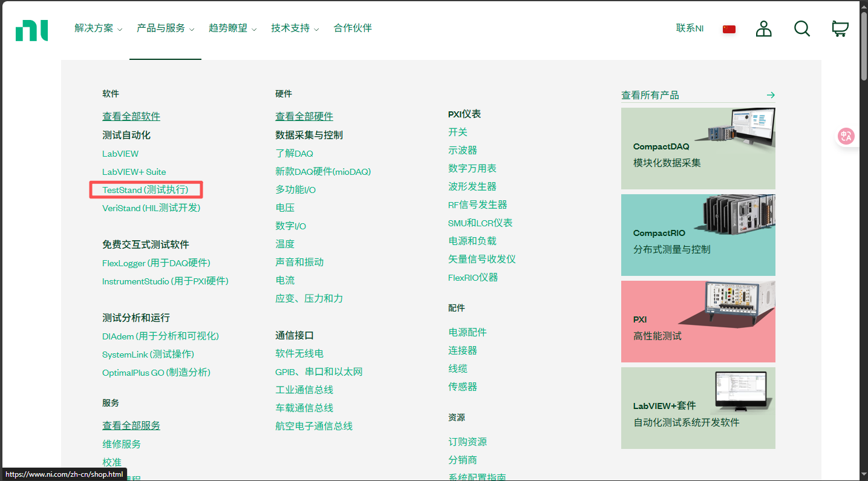Open the 示波器 link
868x481 pixels.
pos(463,150)
